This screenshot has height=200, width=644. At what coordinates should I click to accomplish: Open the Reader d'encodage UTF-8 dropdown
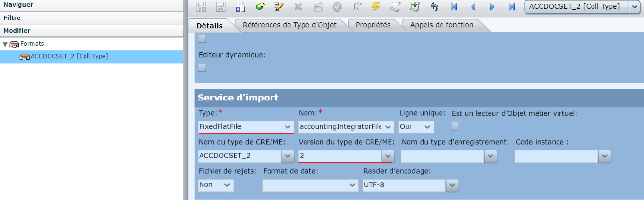(453, 185)
